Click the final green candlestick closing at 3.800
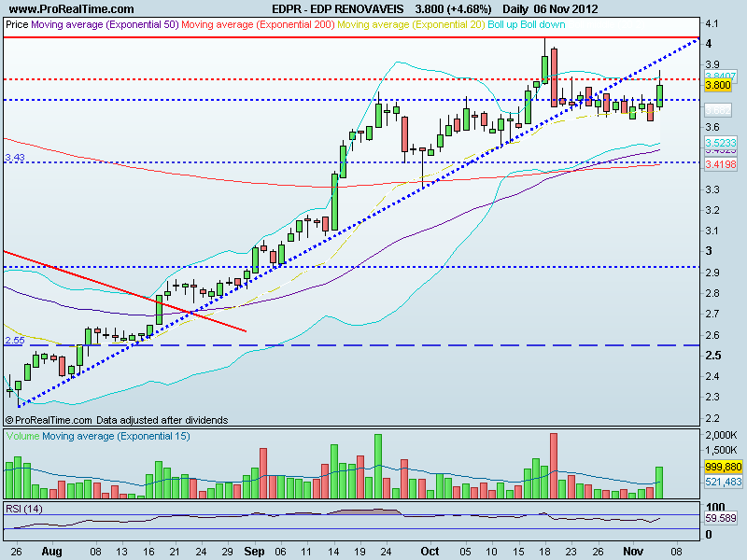The image size is (747, 560). point(660,96)
